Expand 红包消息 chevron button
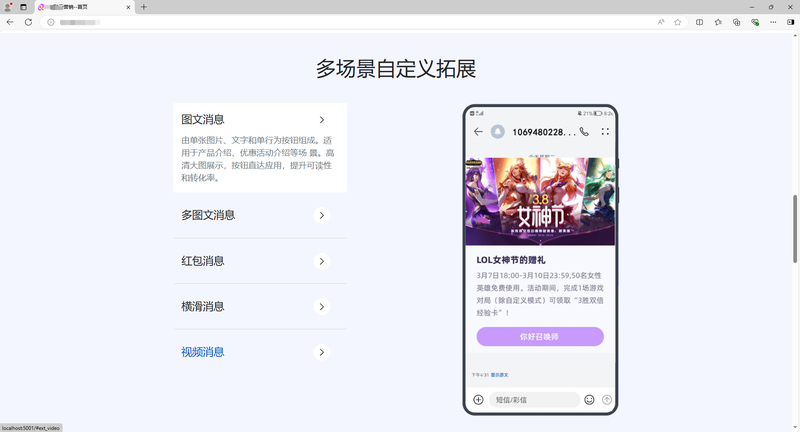 coord(322,261)
